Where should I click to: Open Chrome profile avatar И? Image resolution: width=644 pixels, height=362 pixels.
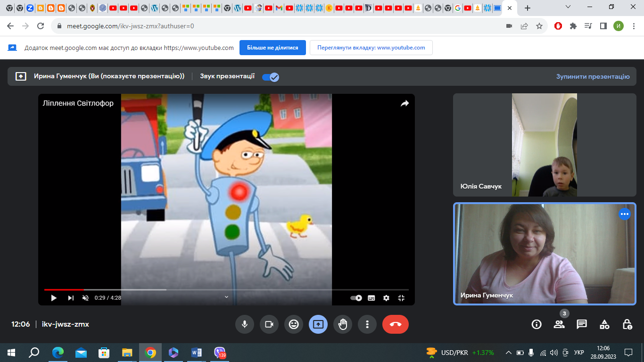click(x=619, y=26)
